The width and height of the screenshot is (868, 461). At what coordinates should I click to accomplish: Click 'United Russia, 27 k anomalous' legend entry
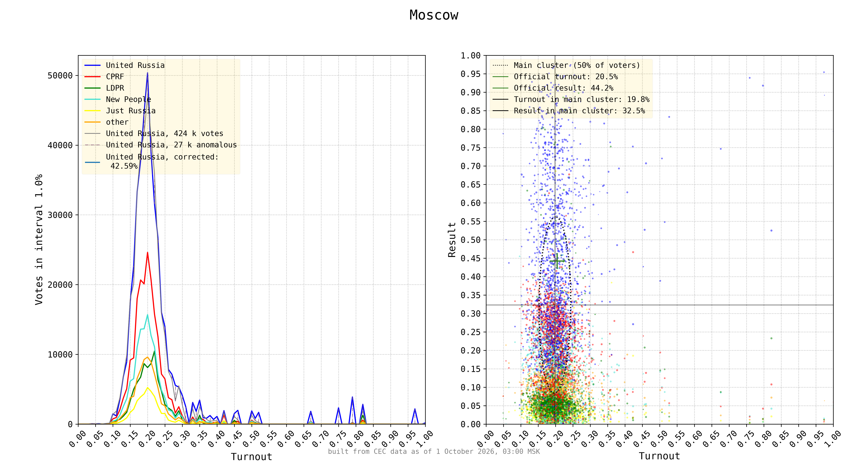tap(171, 145)
